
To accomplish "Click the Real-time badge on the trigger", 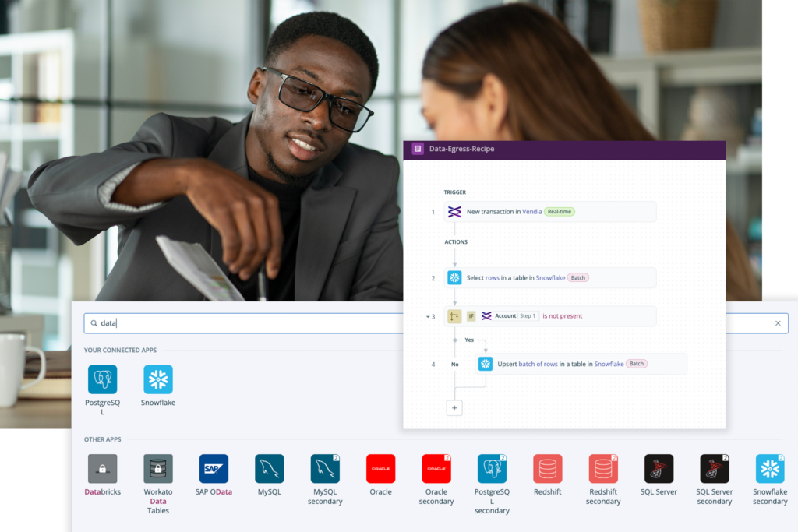I will pos(560,212).
